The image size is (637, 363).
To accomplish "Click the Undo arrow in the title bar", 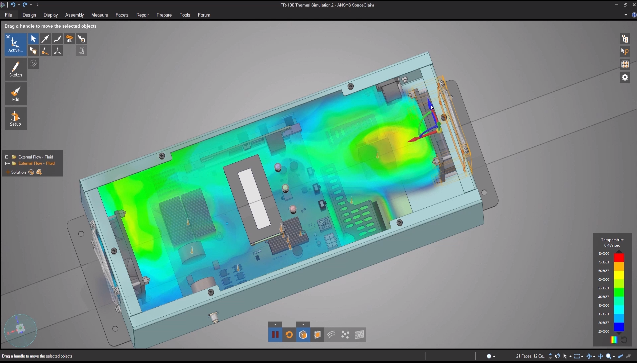I will pyautogui.click(x=13, y=4).
